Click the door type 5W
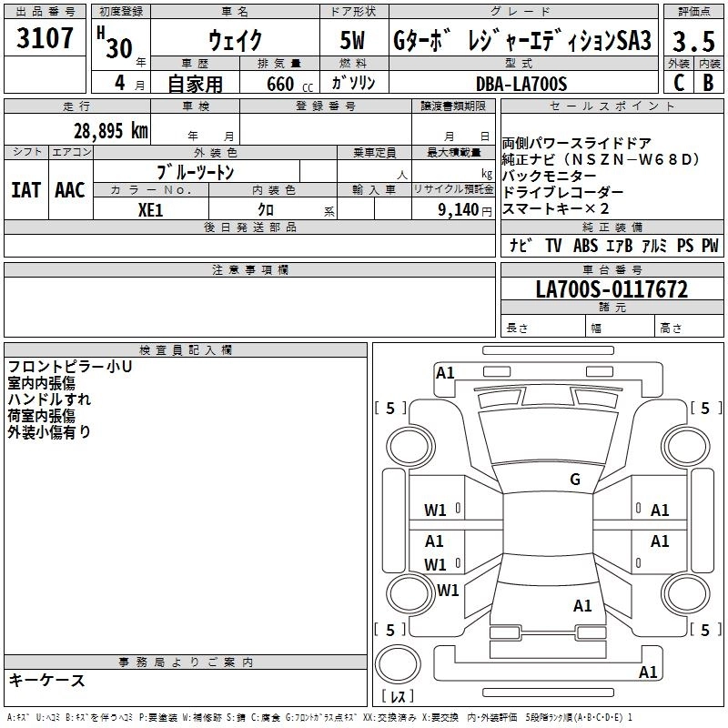The image size is (728, 728). (352, 40)
